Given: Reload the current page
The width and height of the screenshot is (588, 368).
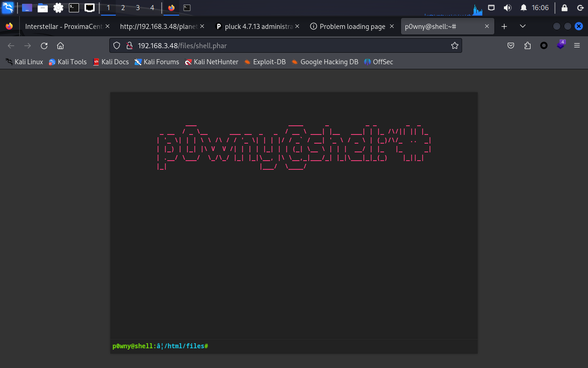Looking at the screenshot, I should [44, 45].
